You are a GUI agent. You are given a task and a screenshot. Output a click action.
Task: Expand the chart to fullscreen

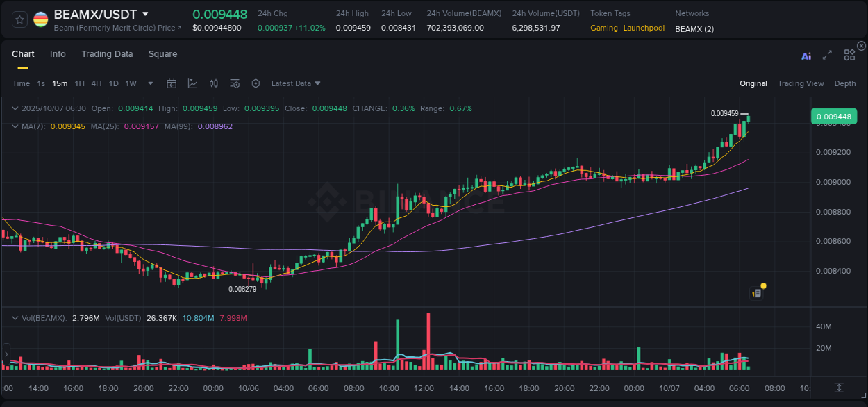pyautogui.click(x=827, y=54)
